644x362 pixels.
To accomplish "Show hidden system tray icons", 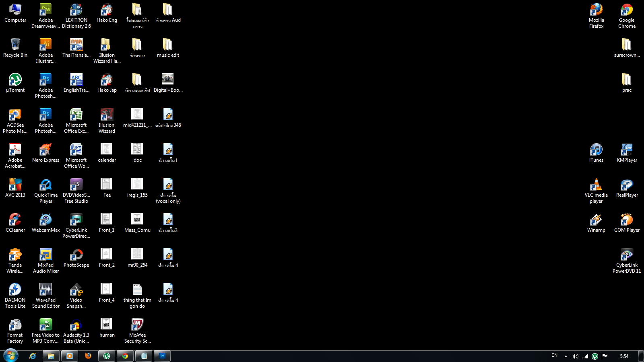I will tap(566, 356).
